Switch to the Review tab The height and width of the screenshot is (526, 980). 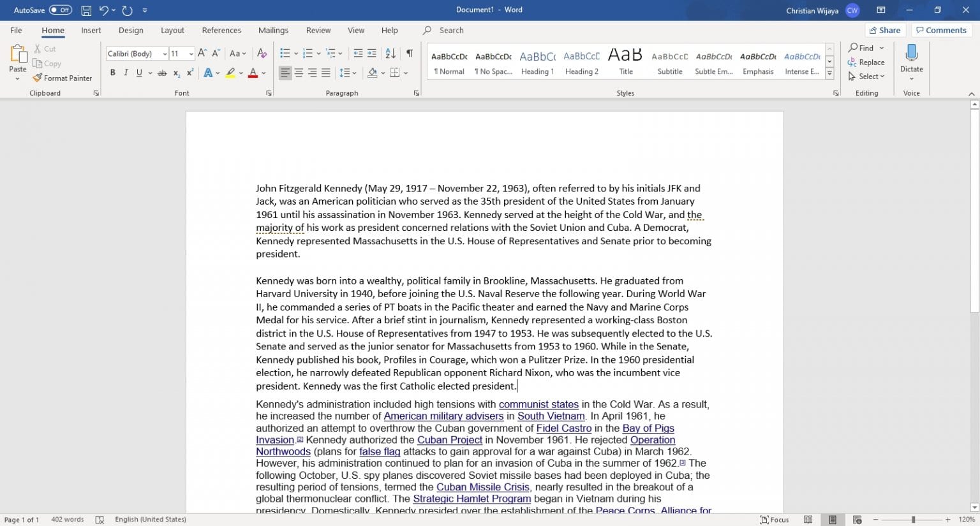(x=318, y=30)
